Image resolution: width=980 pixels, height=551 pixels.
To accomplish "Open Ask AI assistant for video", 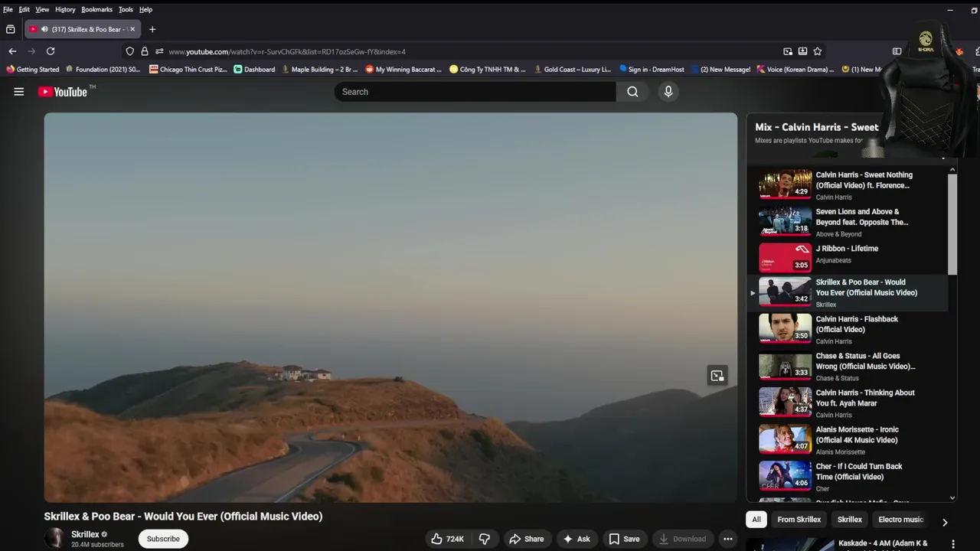I will coord(577,539).
